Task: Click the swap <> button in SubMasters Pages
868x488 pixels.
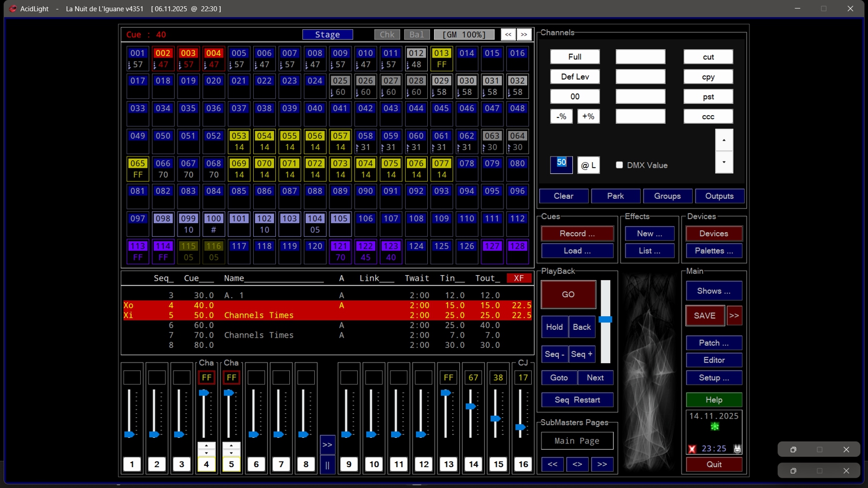Action: coord(577,464)
